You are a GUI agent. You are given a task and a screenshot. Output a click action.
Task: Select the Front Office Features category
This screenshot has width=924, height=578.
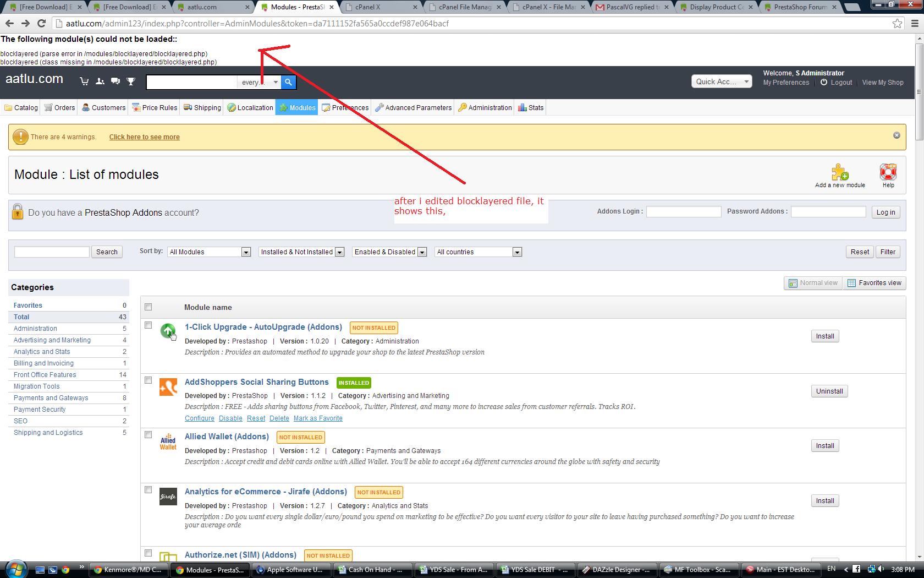pyautogui.click(x=45, y=375)
